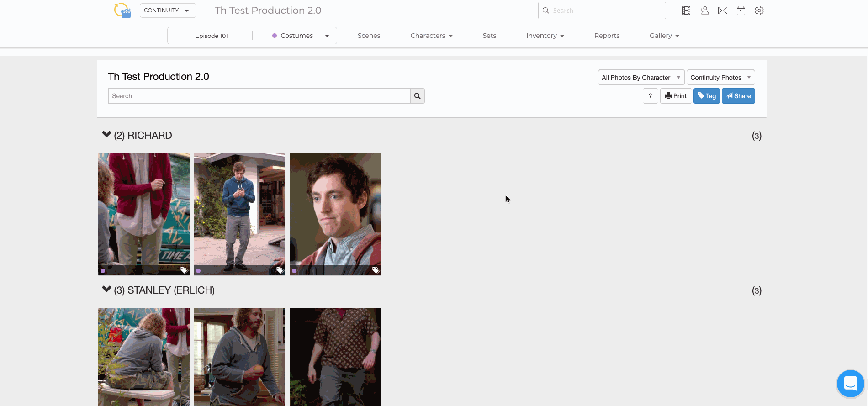This screenshot has width=868, height=406.
Task: Open the Inventory menu
Action: click(545, 36)
